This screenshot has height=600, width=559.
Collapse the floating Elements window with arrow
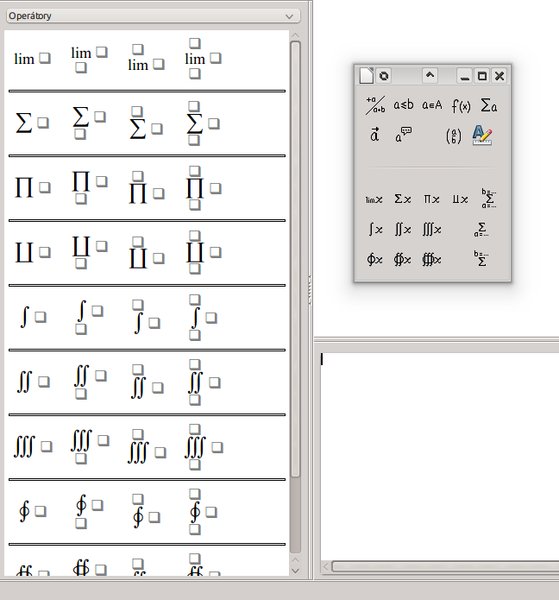[x=430, y=75]
